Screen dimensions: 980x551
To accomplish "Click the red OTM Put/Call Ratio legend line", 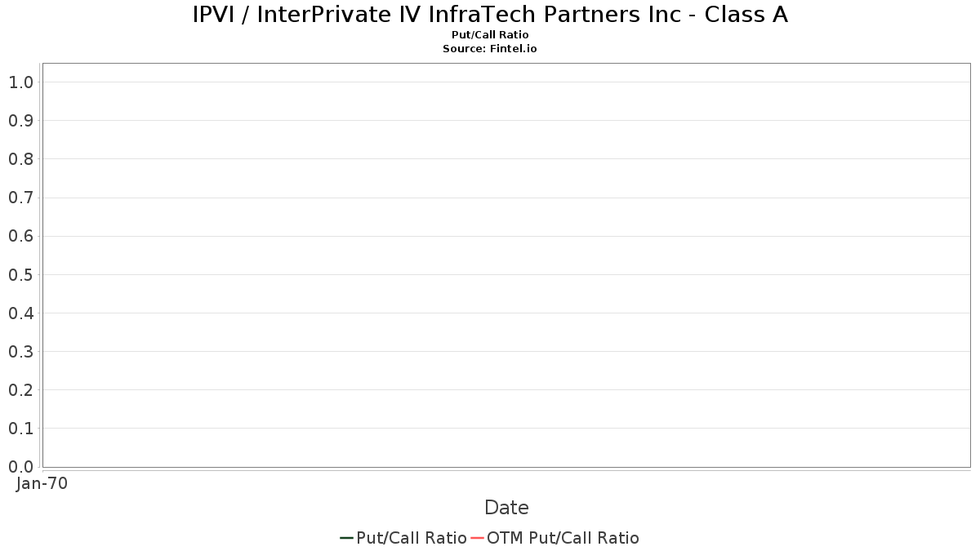I will click(x=477, y=538).
